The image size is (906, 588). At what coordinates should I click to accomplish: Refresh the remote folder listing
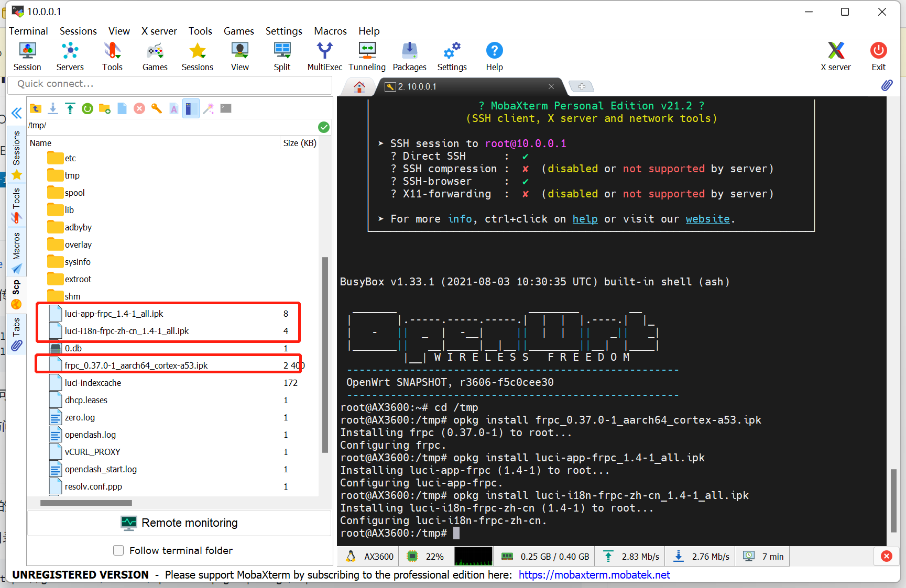click(x=88, y=108)
